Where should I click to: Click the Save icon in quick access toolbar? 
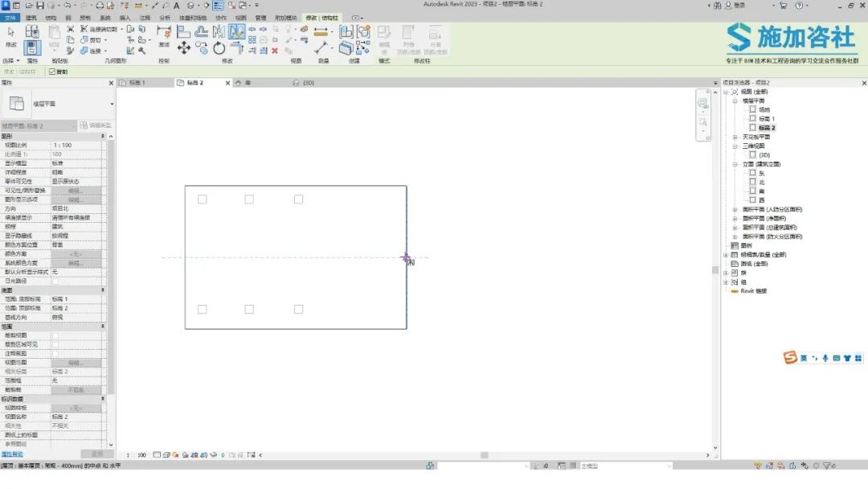coord(40,5)
